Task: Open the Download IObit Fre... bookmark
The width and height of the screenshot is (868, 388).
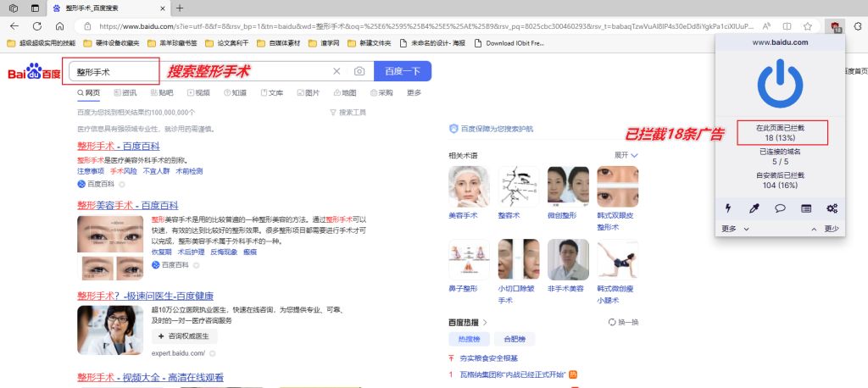Action: click(509, 42)
